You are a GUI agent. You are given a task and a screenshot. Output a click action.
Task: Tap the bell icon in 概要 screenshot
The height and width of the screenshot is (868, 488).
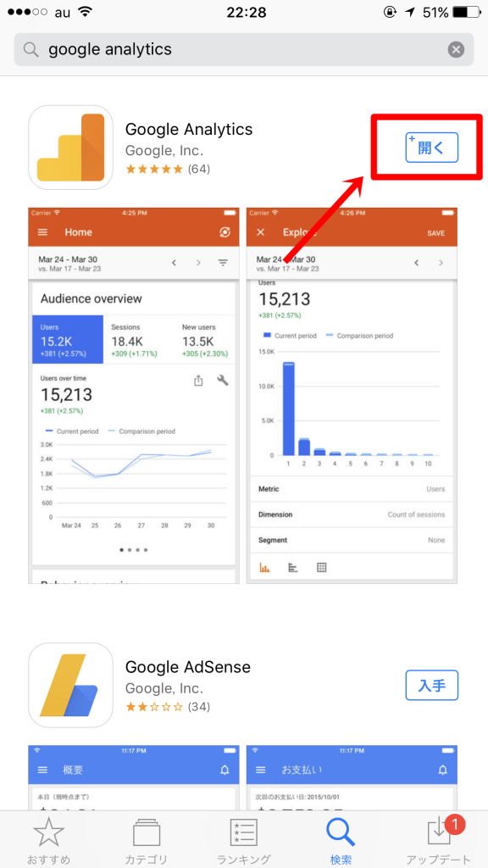[225, 770]
